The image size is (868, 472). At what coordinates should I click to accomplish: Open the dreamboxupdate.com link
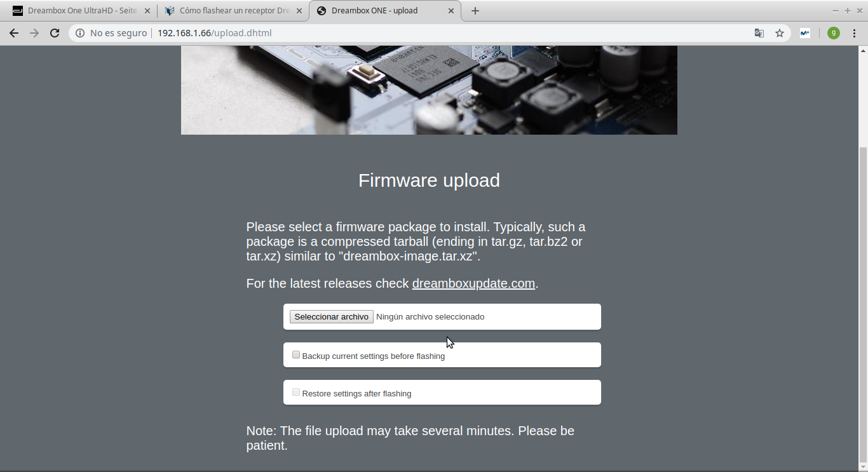point(473,283)
